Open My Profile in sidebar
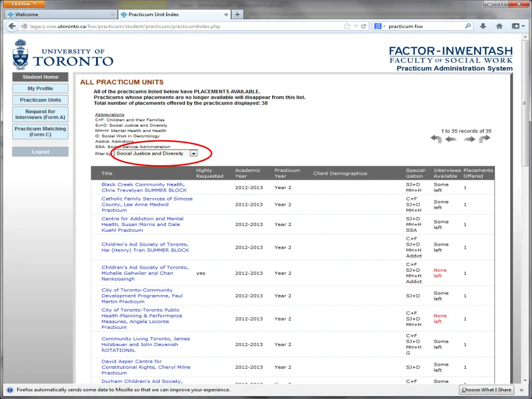The width and height of the screenshot is (532, 399). [x=41, y=88]
